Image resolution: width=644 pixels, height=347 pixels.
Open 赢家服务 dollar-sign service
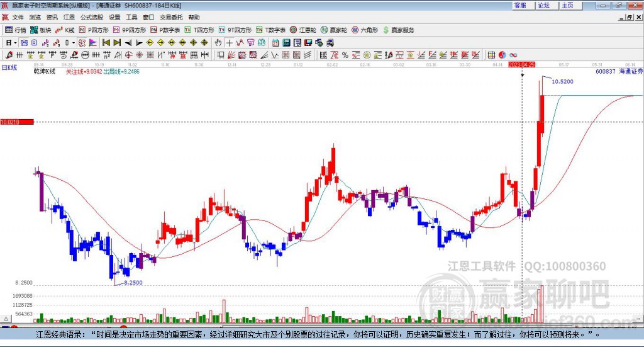pyautogui.click(x=398, y=30)
